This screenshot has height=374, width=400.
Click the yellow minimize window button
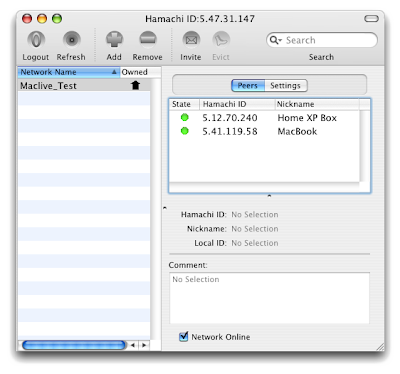click(42, 18)
